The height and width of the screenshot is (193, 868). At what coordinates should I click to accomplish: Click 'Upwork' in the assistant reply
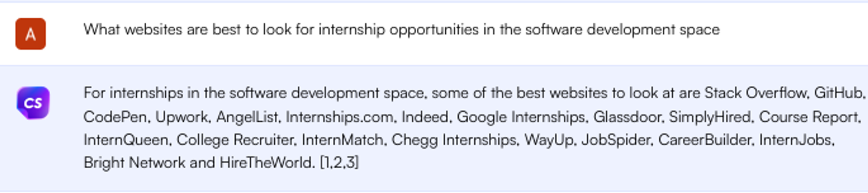tap(182, 117)
